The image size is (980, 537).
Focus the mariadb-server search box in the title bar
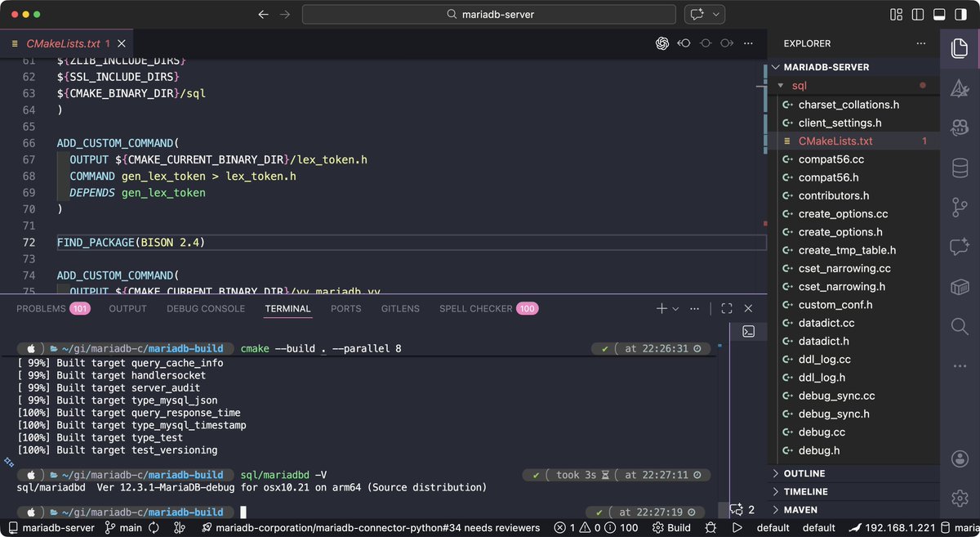[x=489, y=15]
